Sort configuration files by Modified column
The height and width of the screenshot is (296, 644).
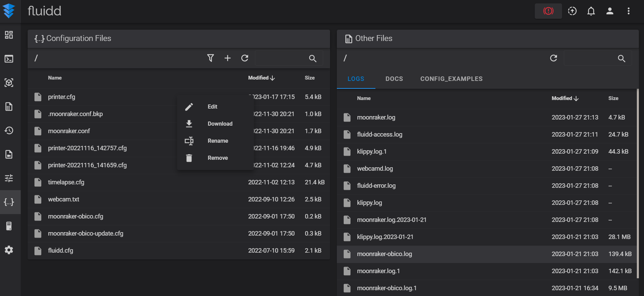[261, 78]
